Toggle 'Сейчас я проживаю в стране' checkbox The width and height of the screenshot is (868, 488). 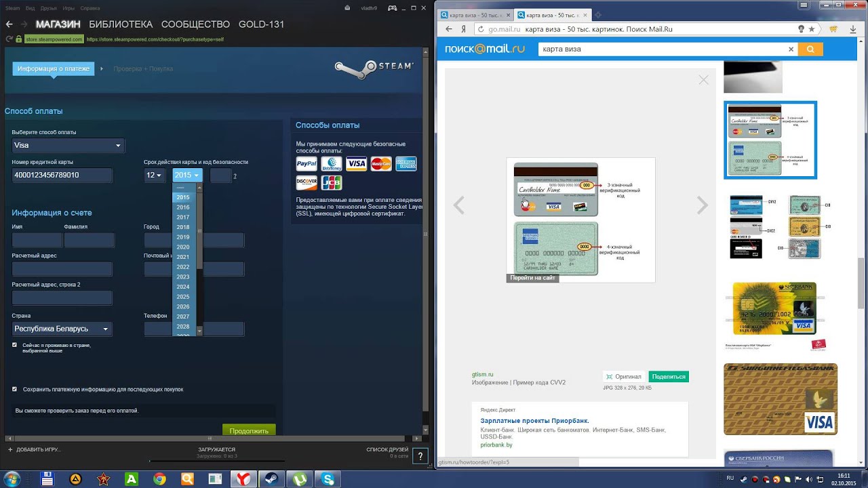(15, 345)
